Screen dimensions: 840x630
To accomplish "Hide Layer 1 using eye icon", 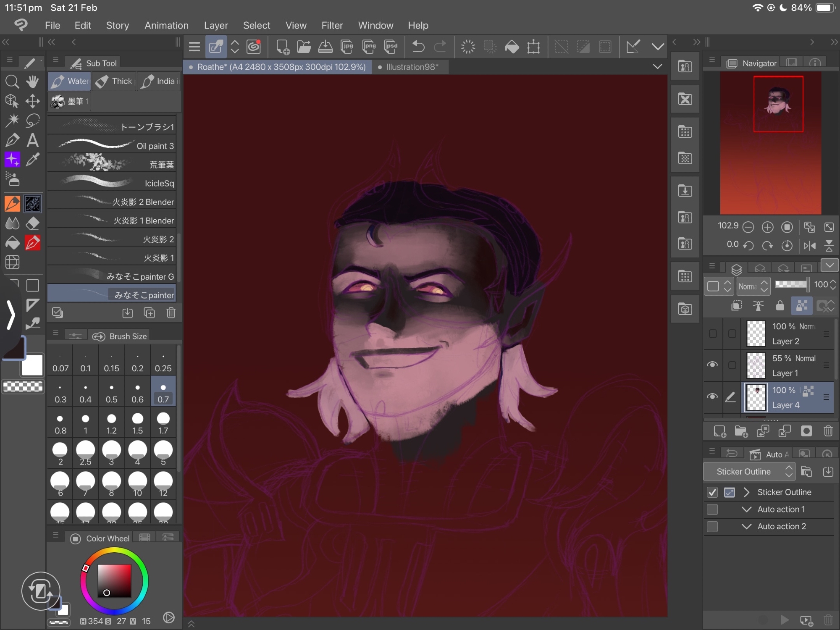I will (712, 365).
